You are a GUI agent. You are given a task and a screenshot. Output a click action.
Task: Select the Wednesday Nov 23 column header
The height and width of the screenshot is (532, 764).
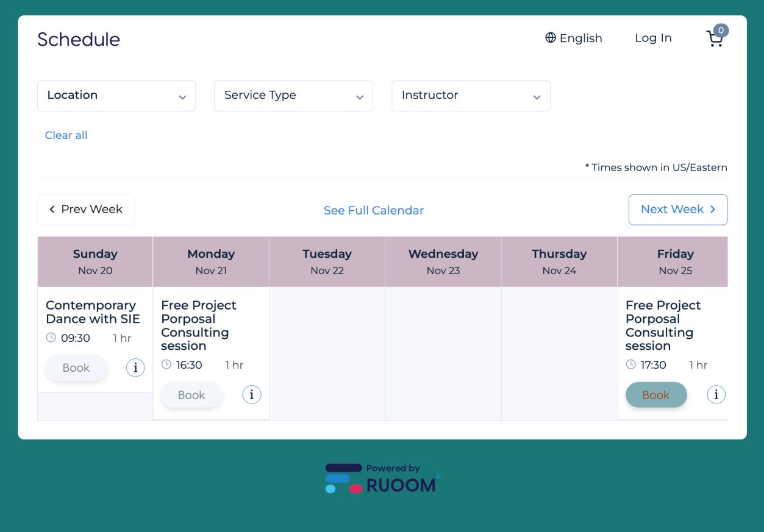(443, 261)
